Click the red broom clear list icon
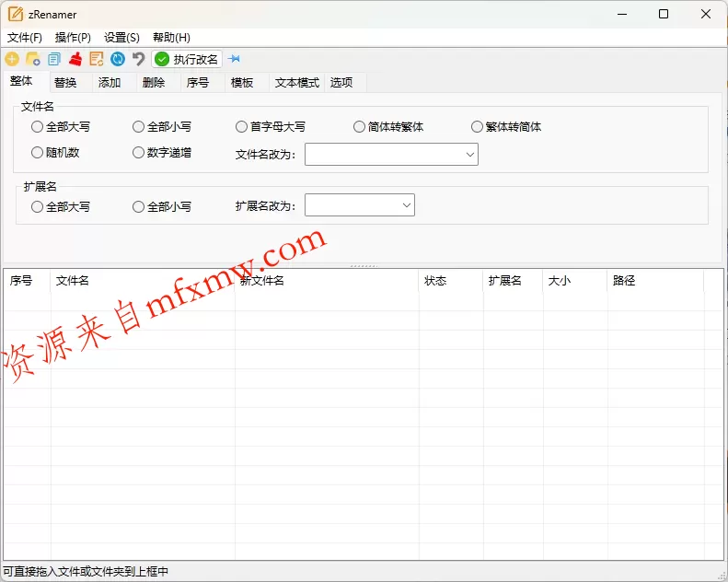This screenshot has height=582, width=728. point(75,59)
